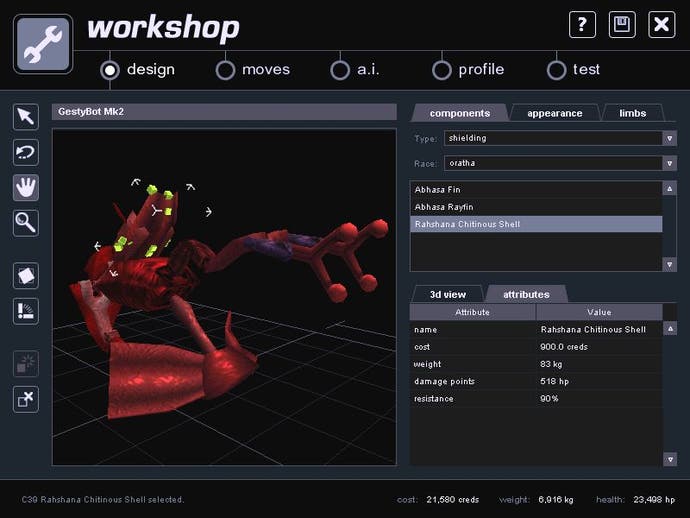Select Rahshana Chitinous Shell list entry
690x518 pixels.
536,224
